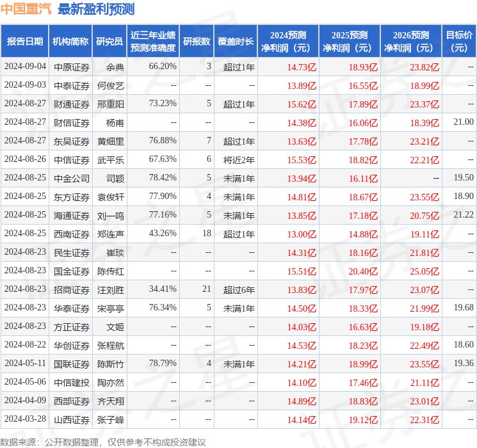Image resolution: width=477 pixels, height=448 pixels.
Task: Click the 25.05亿 profit forecast
Action: click(424, 271)
